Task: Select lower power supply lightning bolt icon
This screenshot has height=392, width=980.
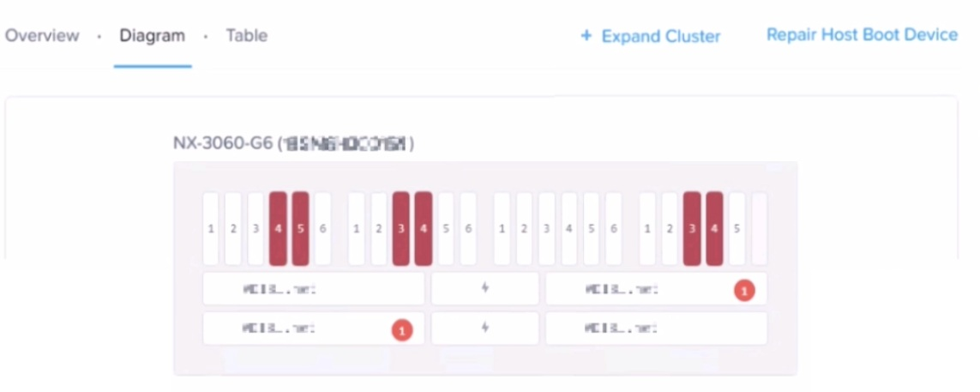Action: click(x=485, y=328)
